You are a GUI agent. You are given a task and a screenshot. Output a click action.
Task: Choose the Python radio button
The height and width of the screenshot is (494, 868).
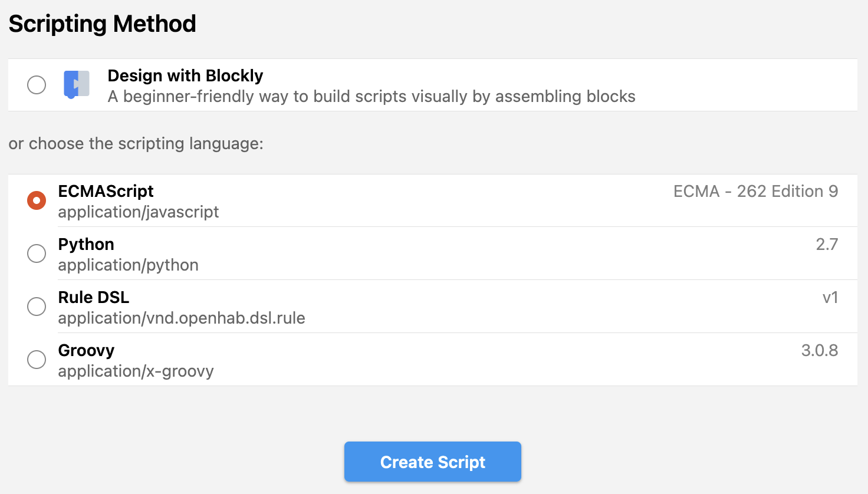[x=37, y=253]
